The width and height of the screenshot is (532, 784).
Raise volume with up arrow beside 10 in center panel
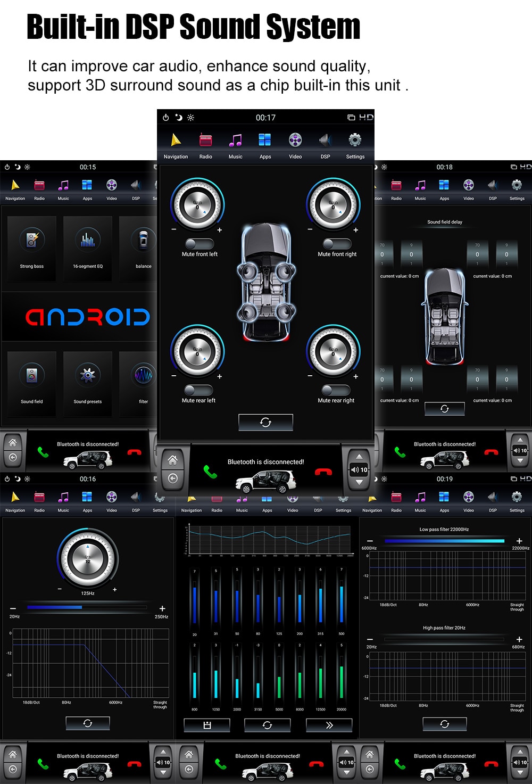point(360,457)
